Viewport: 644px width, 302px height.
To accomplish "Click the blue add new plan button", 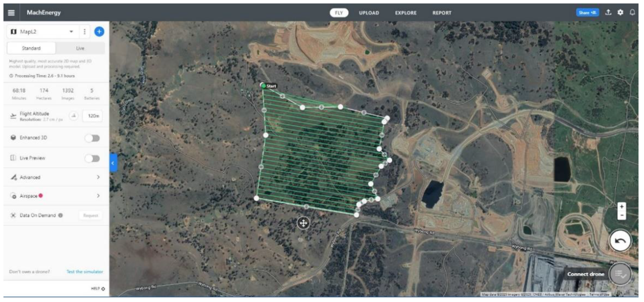I will 99,32.
